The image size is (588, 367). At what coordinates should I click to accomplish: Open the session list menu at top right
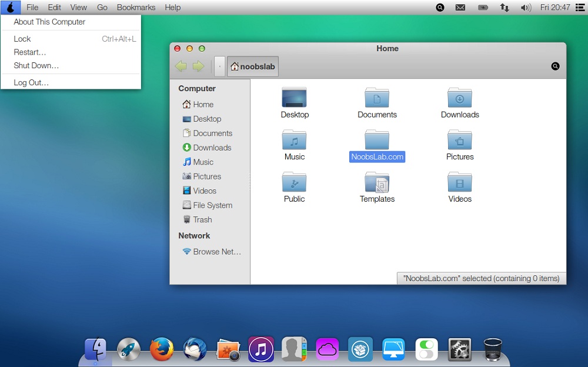click(580, 8)
